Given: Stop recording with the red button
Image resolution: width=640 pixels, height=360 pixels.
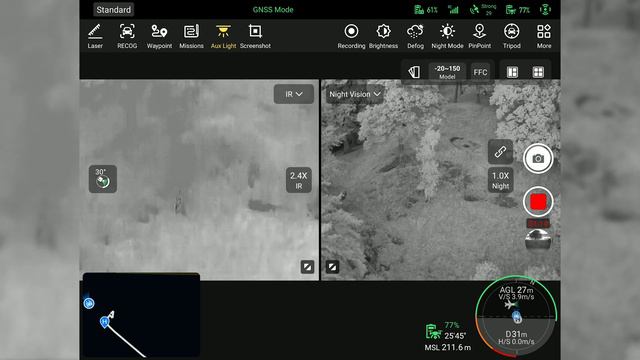Looking at the screenshot, I should point(538,202).
